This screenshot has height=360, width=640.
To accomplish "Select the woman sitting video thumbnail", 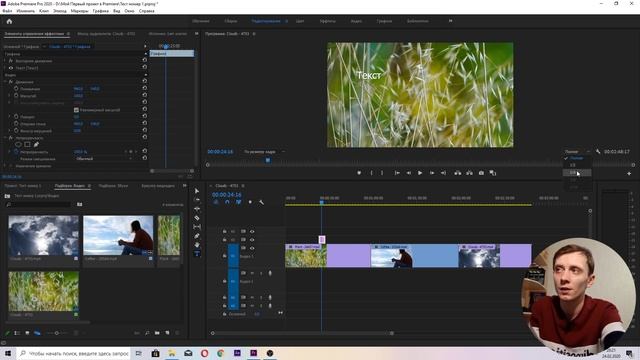I will [x=118, y=236].
